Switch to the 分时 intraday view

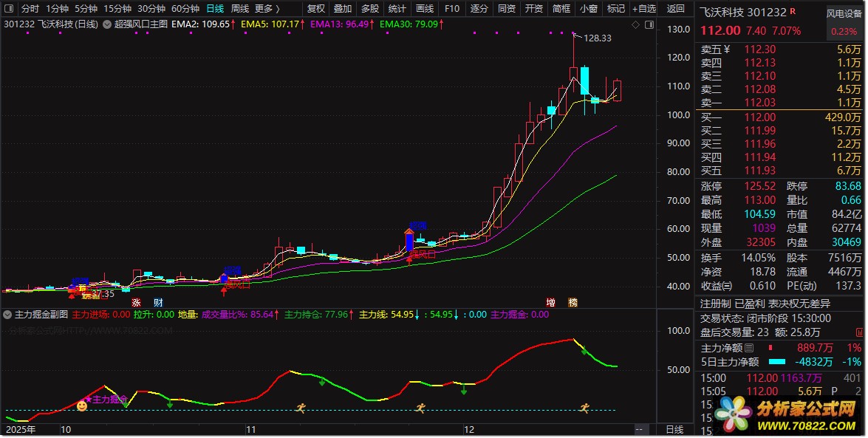[30, 8]
